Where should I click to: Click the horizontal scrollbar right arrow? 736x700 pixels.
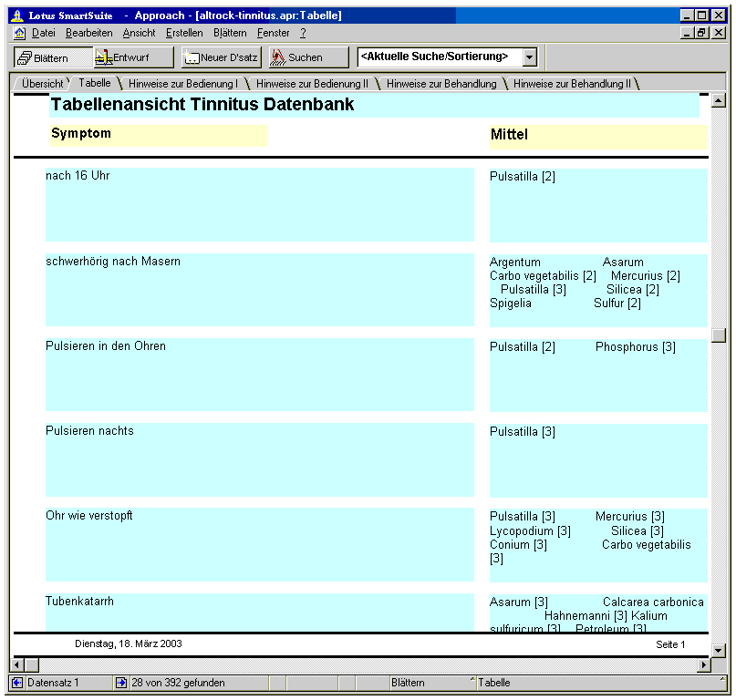tap(703, 664)
